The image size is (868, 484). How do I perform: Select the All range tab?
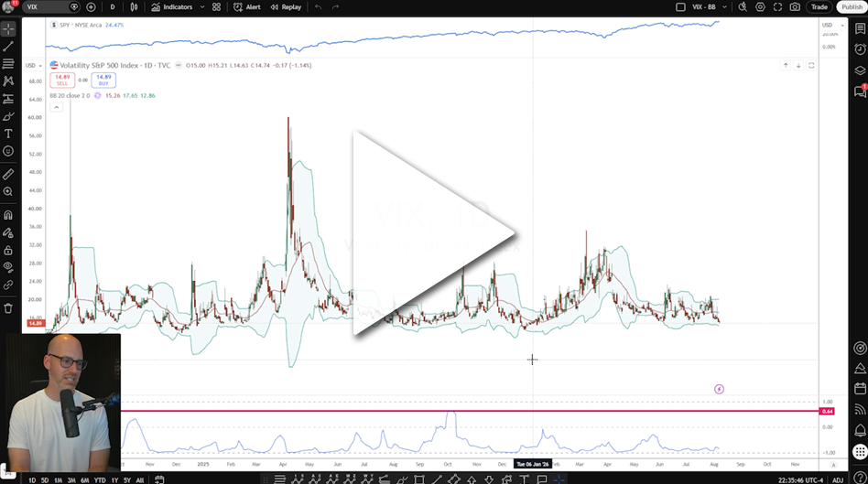tap(140, 480)
